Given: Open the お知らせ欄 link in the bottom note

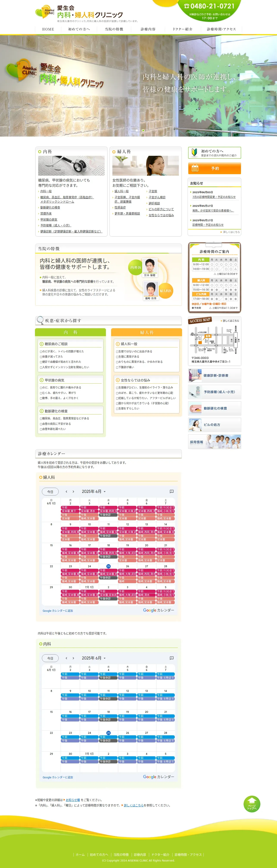Looking at the screenshot, I should point(73,800).
